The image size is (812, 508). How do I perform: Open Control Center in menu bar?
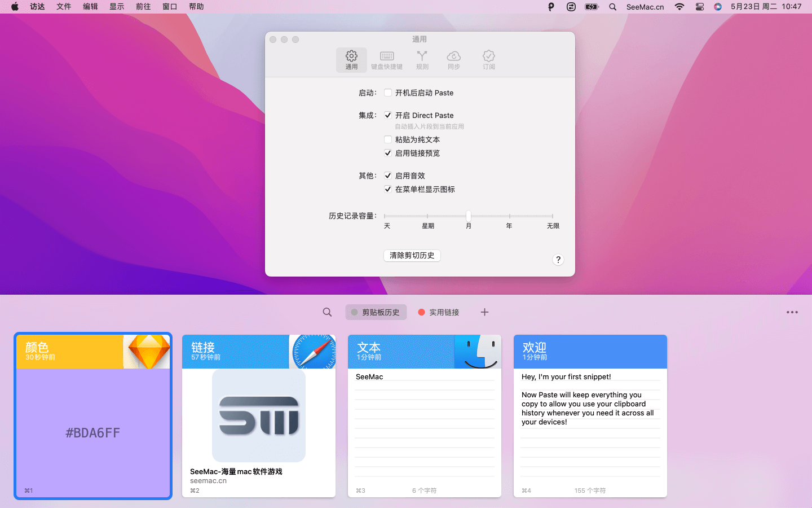[x=700, y=7]
